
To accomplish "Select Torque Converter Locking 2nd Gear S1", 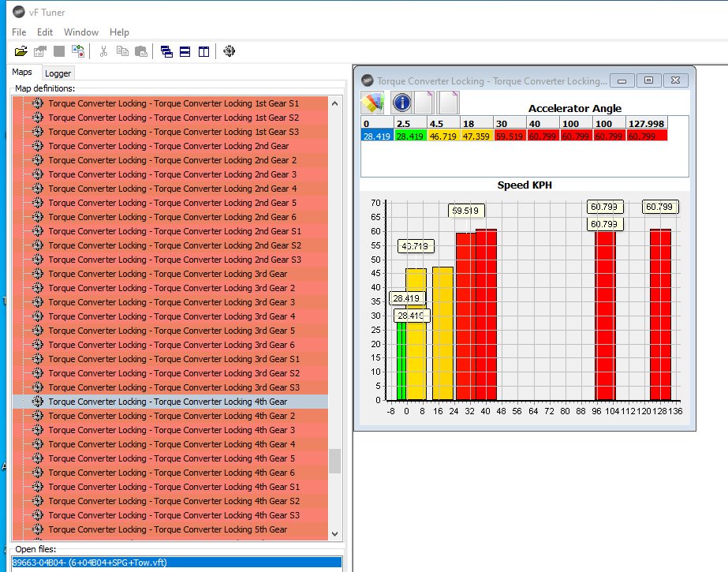I will 174,230.
